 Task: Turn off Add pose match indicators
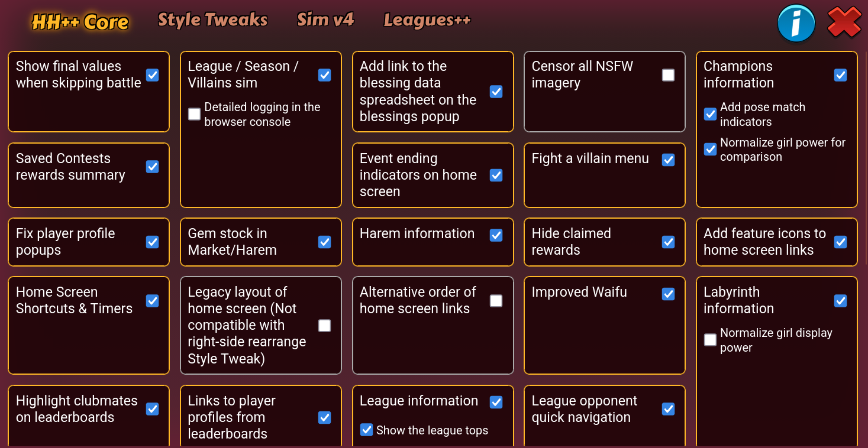[710, 114]
